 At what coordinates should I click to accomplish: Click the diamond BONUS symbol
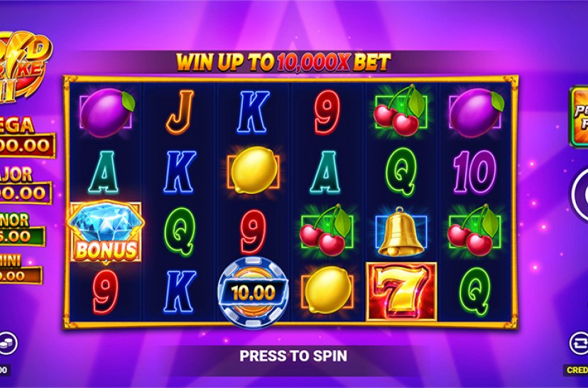(x=105, y=232)
